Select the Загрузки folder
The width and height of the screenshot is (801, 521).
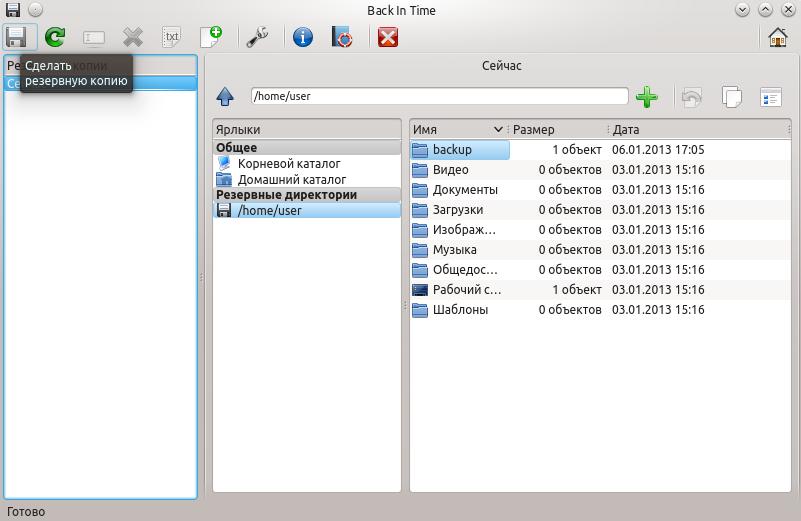coord(600,209)
